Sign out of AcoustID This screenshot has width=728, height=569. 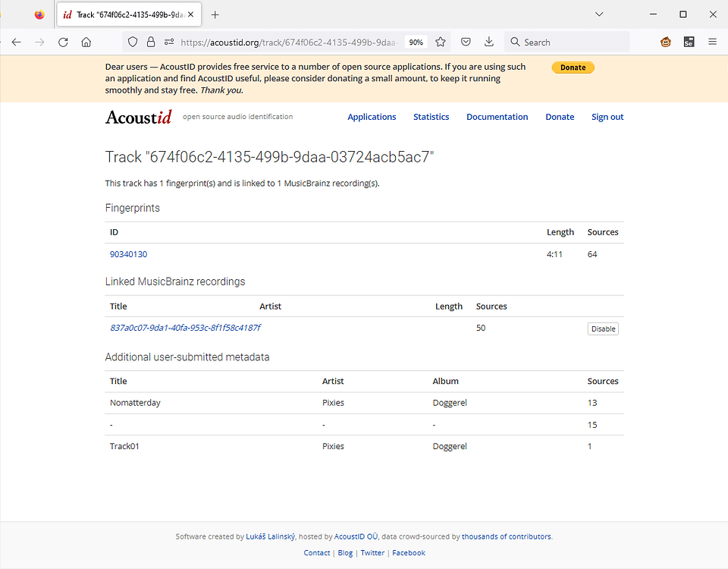coord(607,116)
